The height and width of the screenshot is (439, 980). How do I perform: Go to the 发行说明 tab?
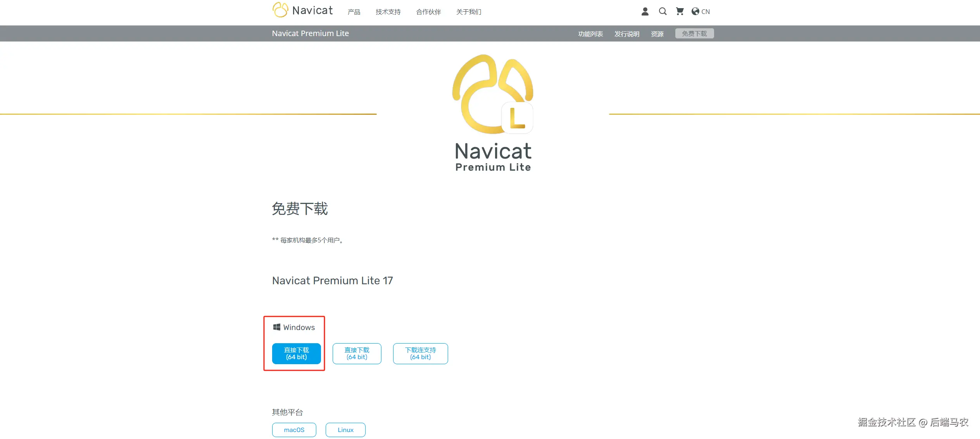[627, 34]
